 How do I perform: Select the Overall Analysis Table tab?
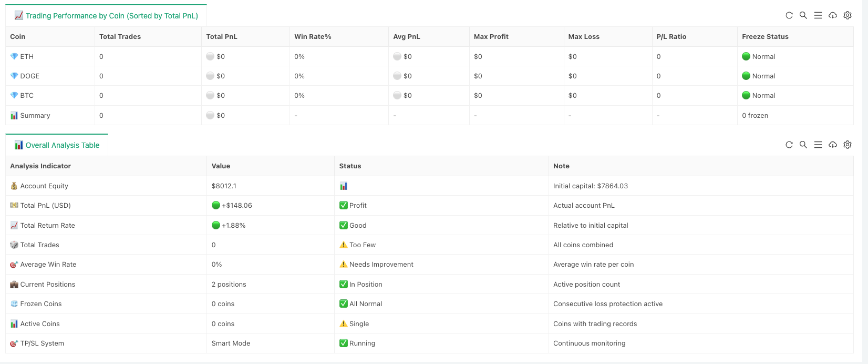57,145
